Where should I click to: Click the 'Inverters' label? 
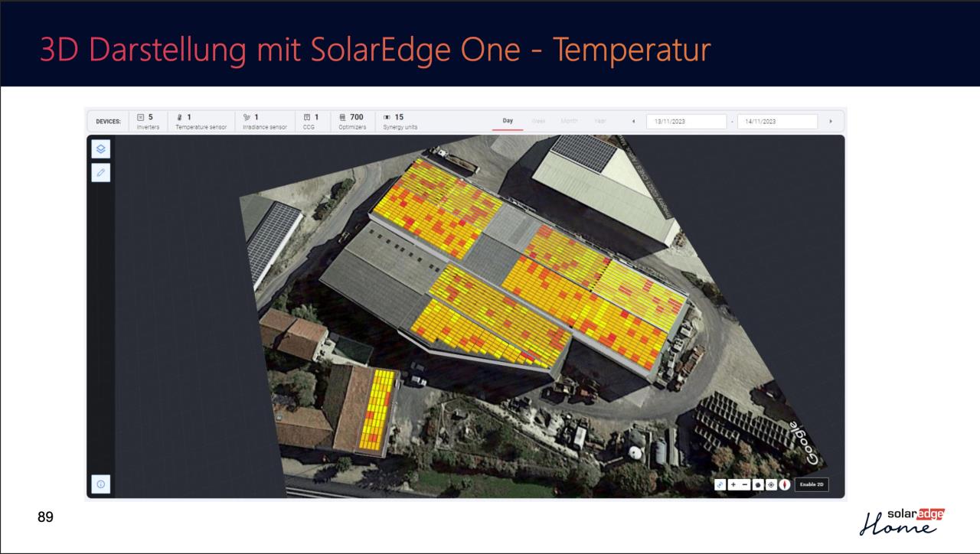(x=148, y=128)
